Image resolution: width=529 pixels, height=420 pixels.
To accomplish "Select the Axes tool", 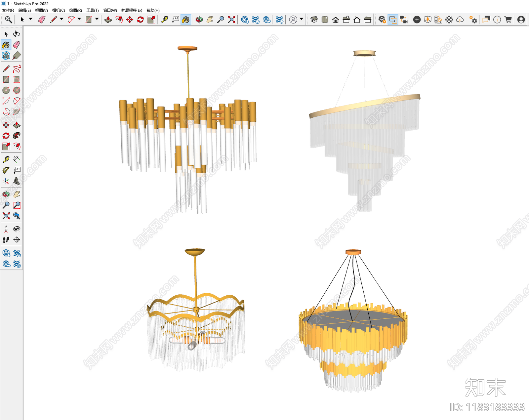I will pyautogui.click(x=6, y=181).
